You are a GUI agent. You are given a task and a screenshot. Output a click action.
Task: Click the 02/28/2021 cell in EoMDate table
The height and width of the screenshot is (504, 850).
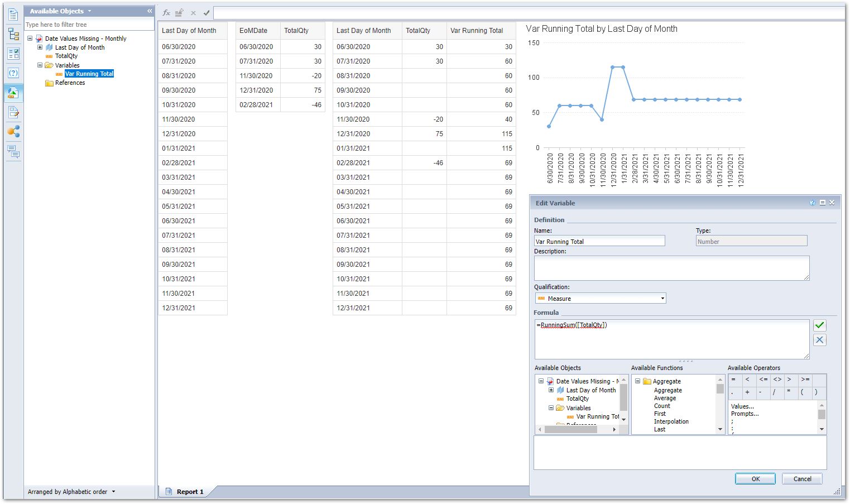258,104
